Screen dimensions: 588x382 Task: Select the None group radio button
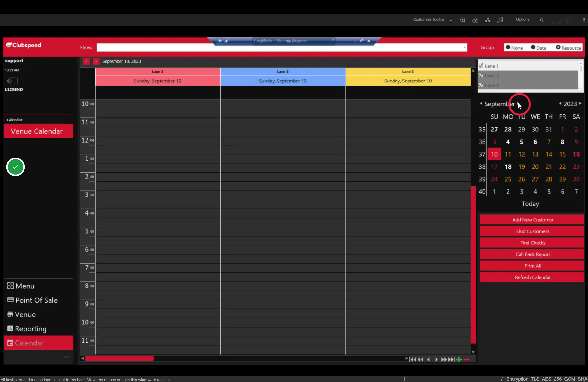pyautogui.click(x=508, y=47)
